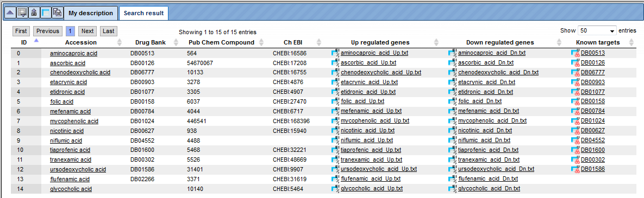The height and width of the screenshot is (198, 644).
Task: Open ursodeoxycholic_acid_Up.txt gene file link
Action: click(379, 169)
